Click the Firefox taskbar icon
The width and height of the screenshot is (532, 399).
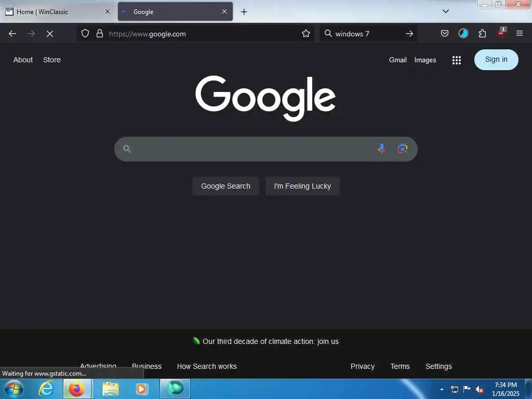77,389
